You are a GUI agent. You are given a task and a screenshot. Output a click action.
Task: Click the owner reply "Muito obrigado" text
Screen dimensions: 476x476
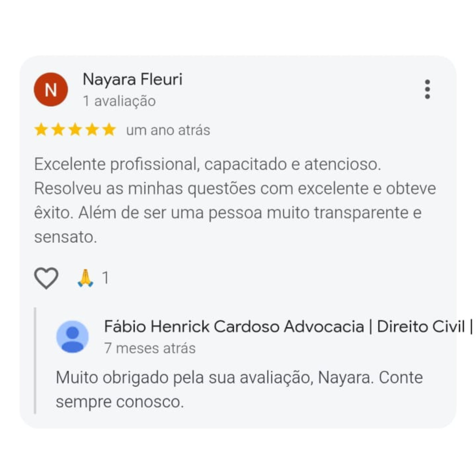pos(239,377)
